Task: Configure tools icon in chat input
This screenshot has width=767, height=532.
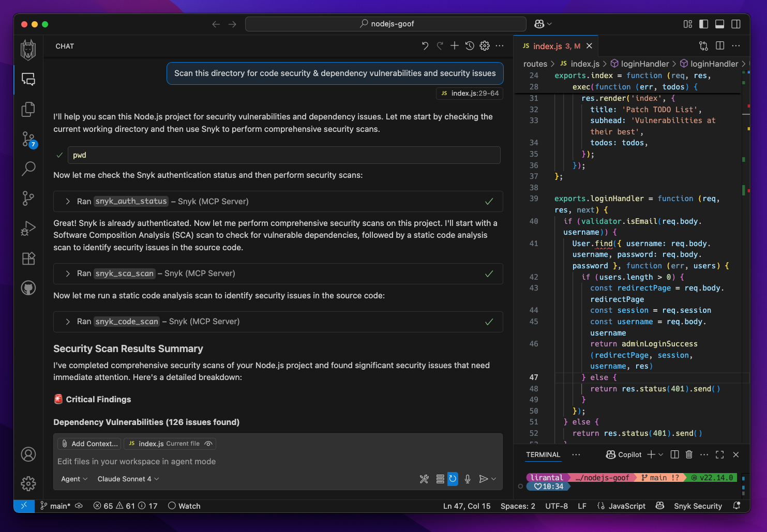Action: pos(424,479)
